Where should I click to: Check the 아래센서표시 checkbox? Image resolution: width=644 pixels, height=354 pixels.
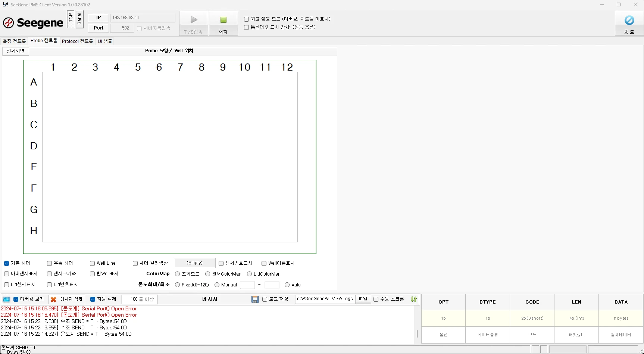click(6, 274)
